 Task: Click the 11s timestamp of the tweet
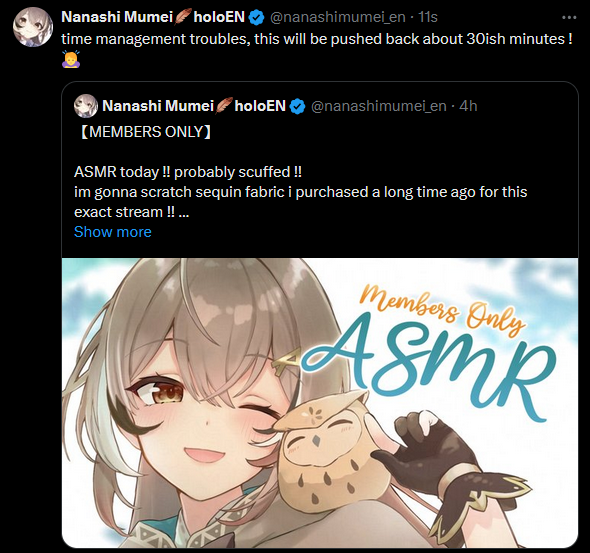point(428,17)
